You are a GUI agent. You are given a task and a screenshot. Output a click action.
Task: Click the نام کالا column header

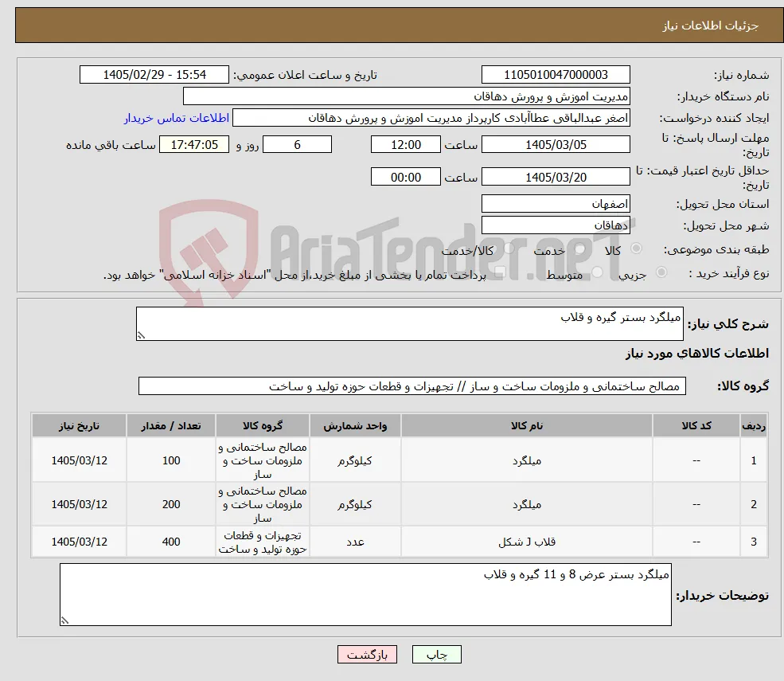(526, 426)
